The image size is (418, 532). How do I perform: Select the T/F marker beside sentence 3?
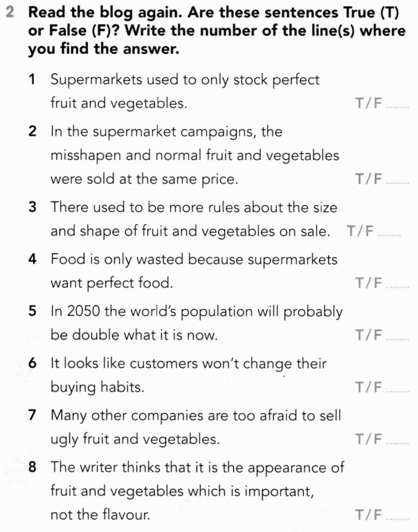[361, 231]
